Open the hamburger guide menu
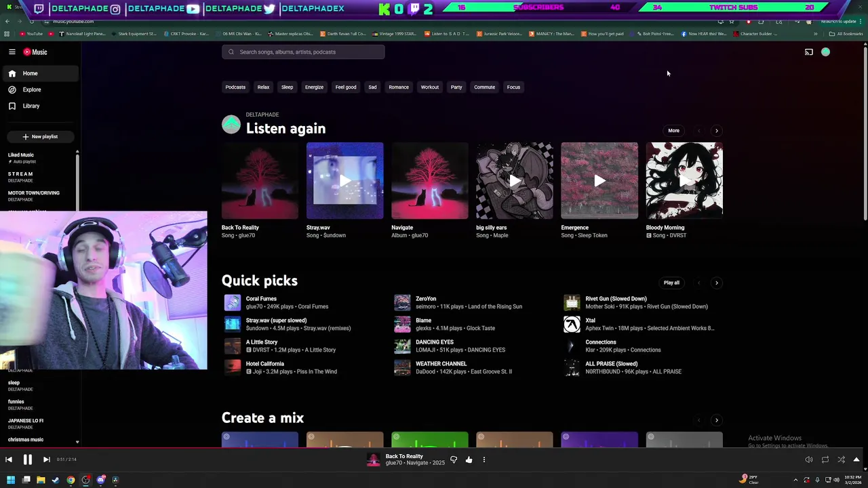The width and height of the screenshot is (868, 488). click(12, 52)
